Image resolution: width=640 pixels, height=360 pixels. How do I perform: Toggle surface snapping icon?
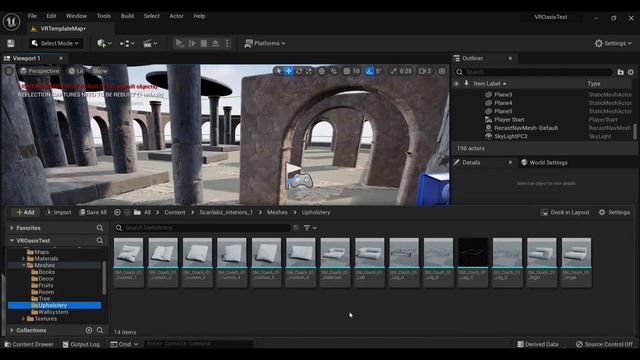(x=333, y=71)
